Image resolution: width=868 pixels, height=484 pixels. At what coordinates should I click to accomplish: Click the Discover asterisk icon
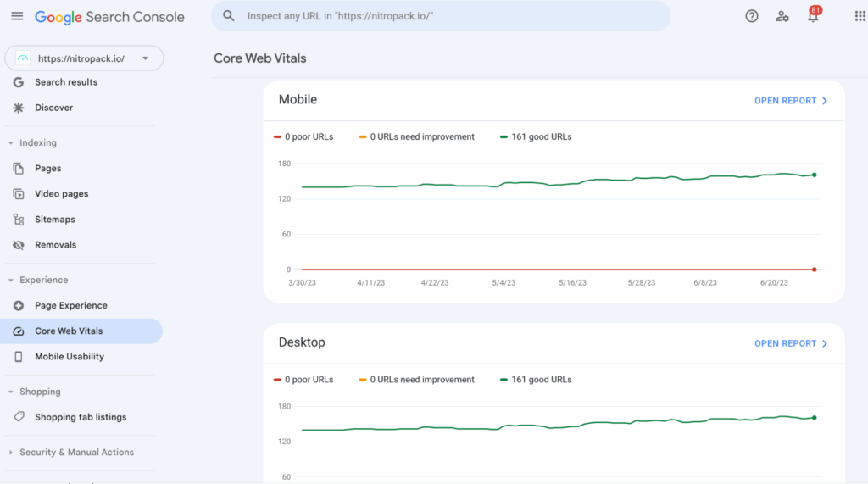click(x=19, y=108)
